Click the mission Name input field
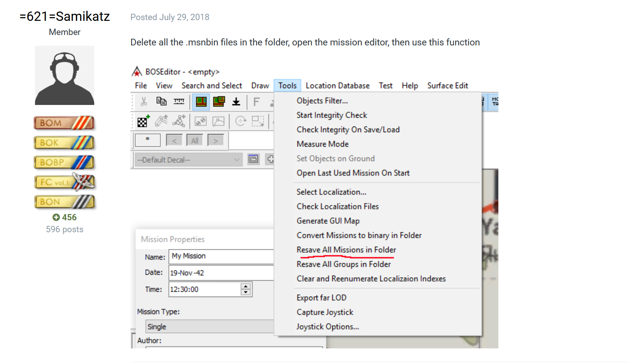Screen dimensions: 628x364 pos(221,256)
